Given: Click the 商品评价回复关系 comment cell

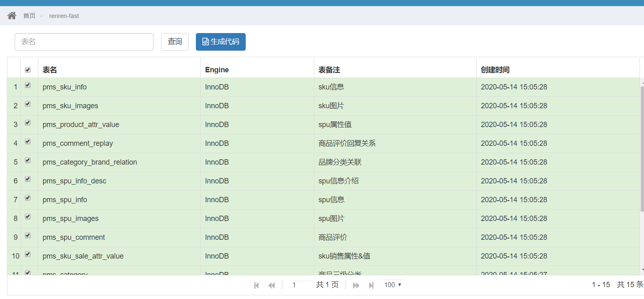Looking at the screenshot, I should [395, 143].
